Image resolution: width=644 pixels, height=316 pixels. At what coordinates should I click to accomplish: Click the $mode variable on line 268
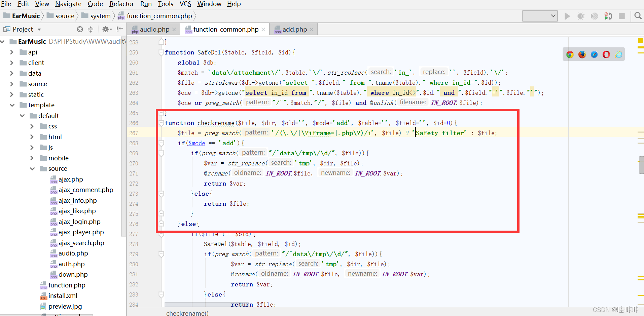pyautogui.click(x=196, y=143)
